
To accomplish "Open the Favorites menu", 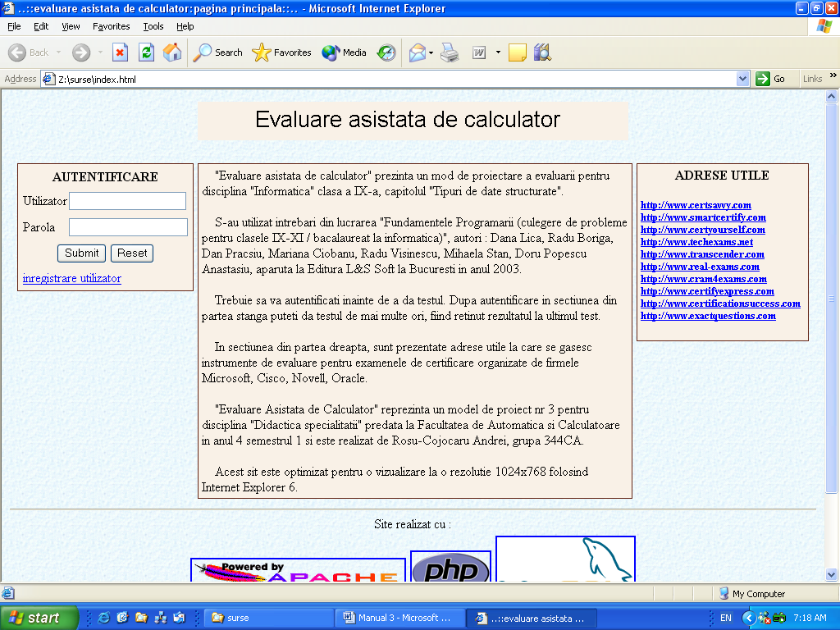I will click(x=111, y=26).
